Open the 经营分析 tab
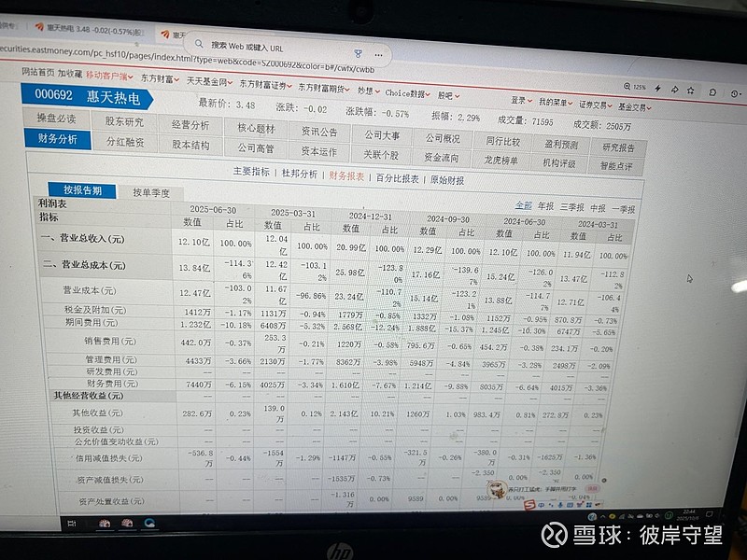 [x=190, y=125]
